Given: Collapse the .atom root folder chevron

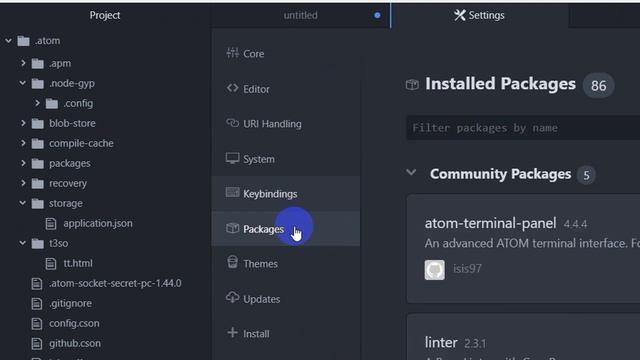Looking at the screenshot, I should click(x=8, y=41).
